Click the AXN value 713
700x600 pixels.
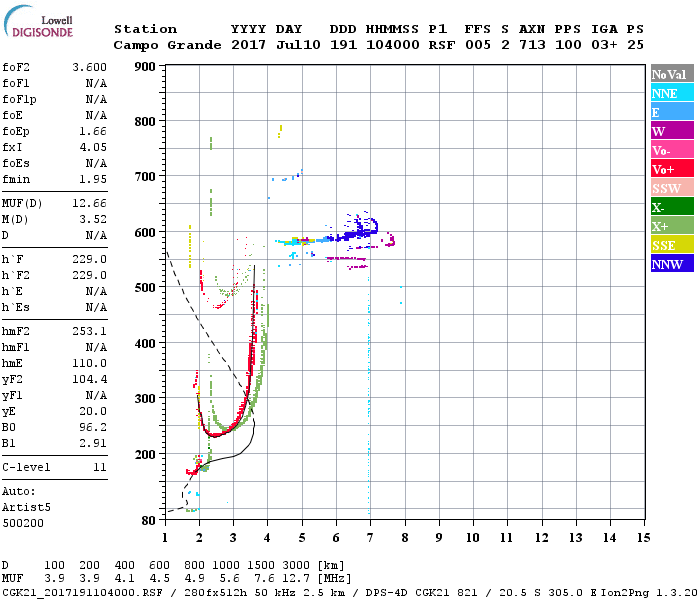click(x=532, y=45)
